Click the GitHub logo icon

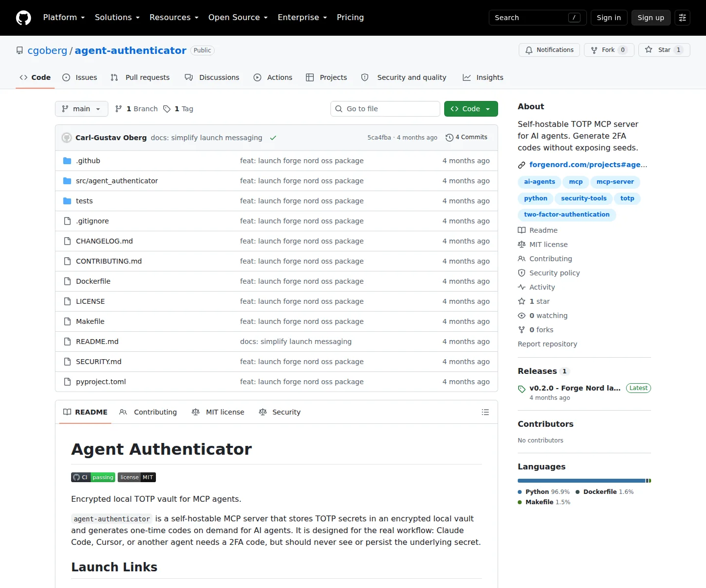point(24,18)
